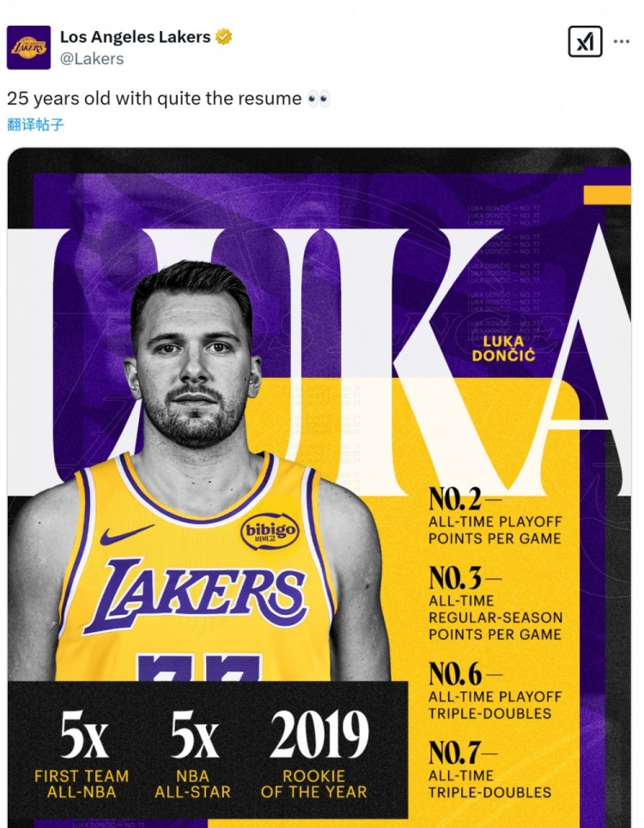Click the @Lakers handle

(x=92, y=58)
